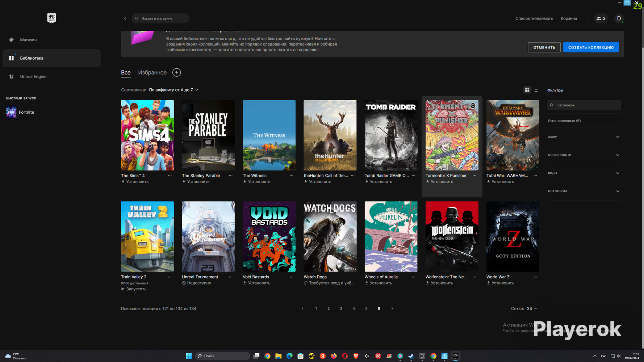
Task: Open the Tomb Raider cover thumbnail
Action: [x=391, y=135]
